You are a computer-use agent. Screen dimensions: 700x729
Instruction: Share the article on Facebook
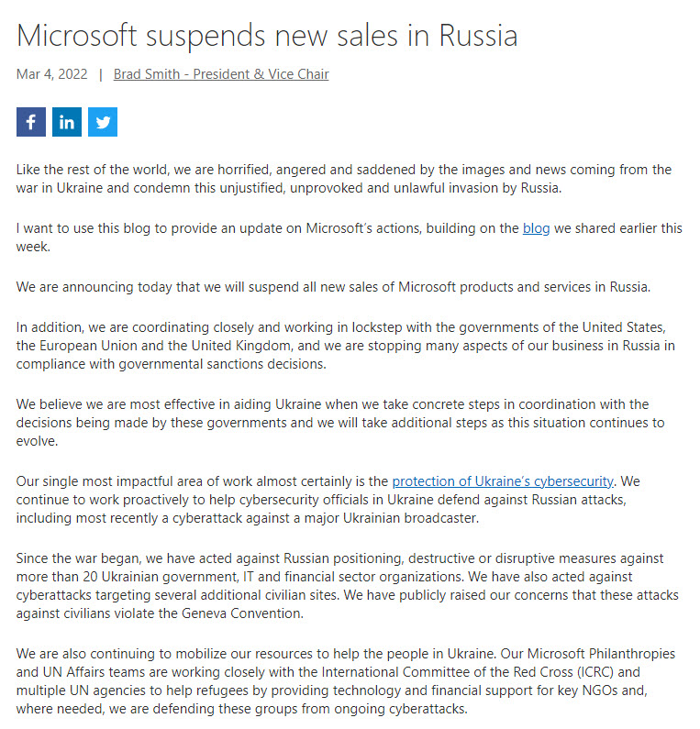pyautogui.click(x=30, y=122)
